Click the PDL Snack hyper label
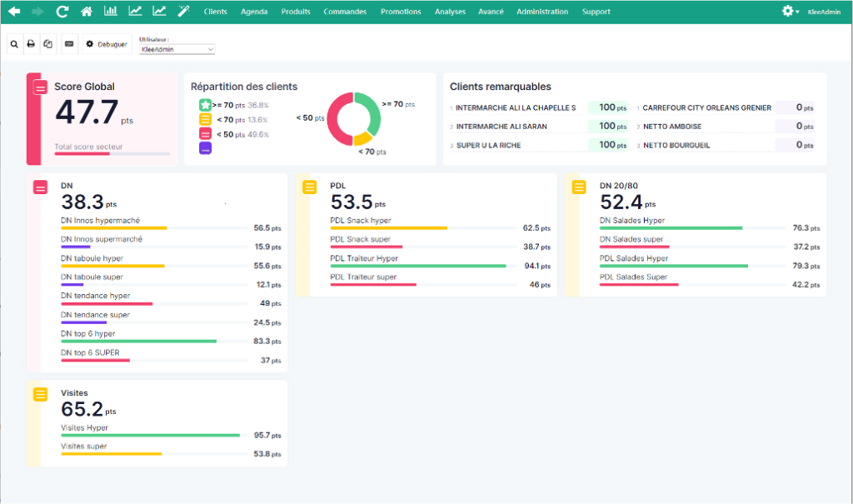The height and width of the screenshot is (504, 853). (361, 221)
